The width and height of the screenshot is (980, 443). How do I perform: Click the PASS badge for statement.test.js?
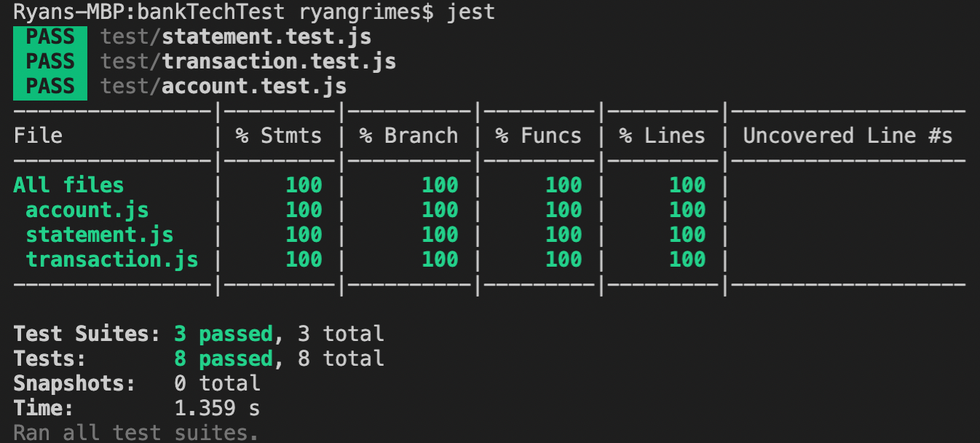click(x=50, y=36)
